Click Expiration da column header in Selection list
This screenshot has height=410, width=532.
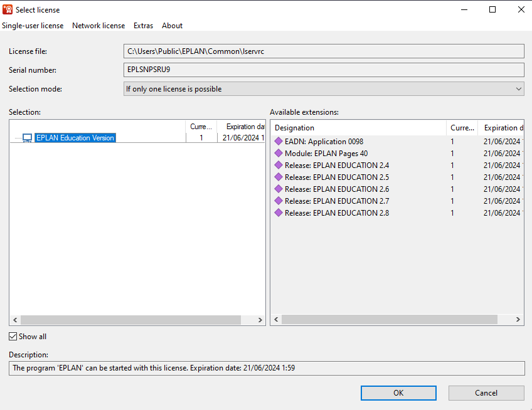pyautogui.click(x=241, y=127)
